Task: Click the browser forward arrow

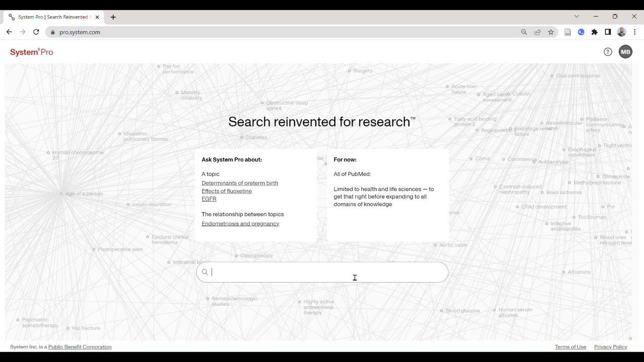Action: [23, 32]
